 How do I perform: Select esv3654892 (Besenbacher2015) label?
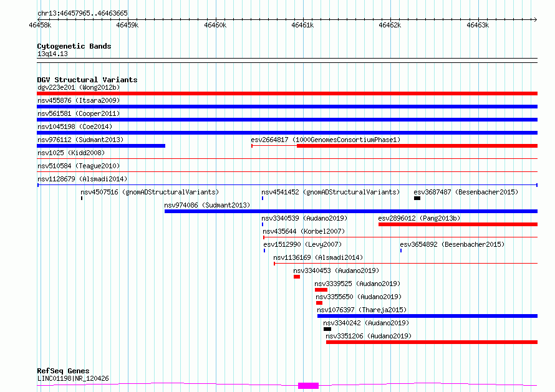[452, 244]
